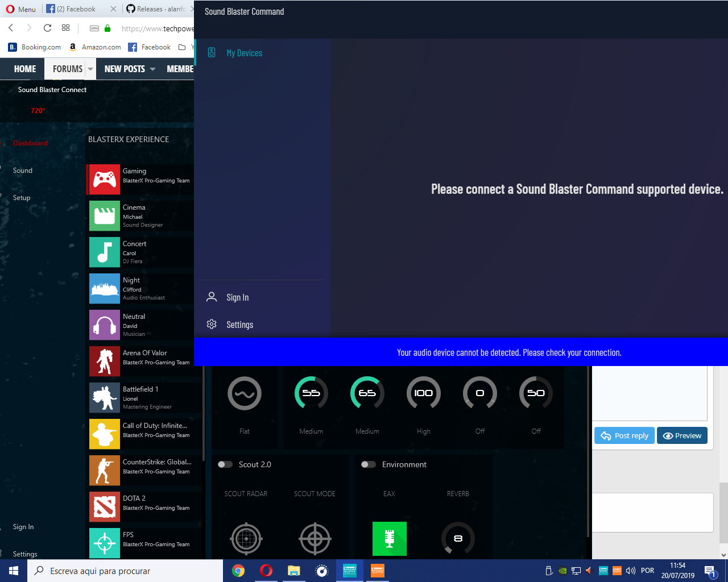Click the Post reply button
The width and height of the screenshot is (728, 582).
tap(624, 436)
